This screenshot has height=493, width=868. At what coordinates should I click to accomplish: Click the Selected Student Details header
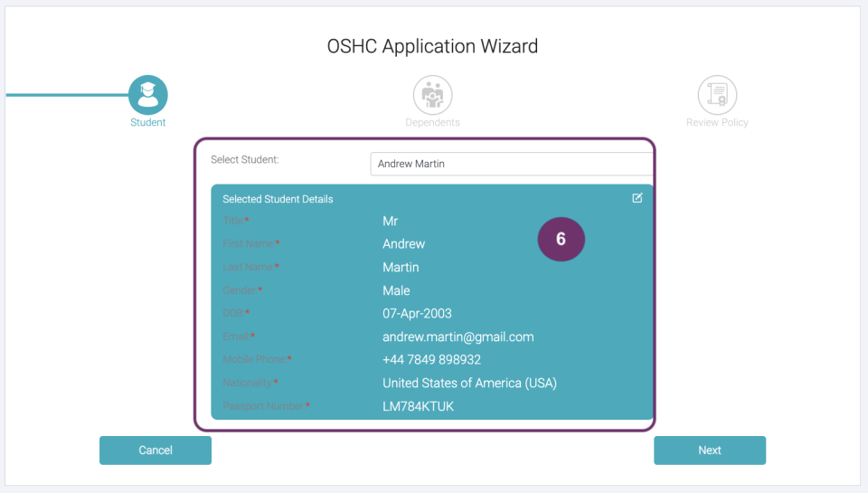278,199
